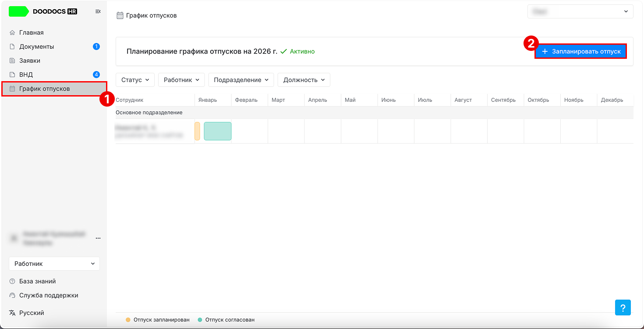Viewport: 644px width, 329px height.
Task: Open the Подразделение filter dropdown
Action: tap(241, 80)
